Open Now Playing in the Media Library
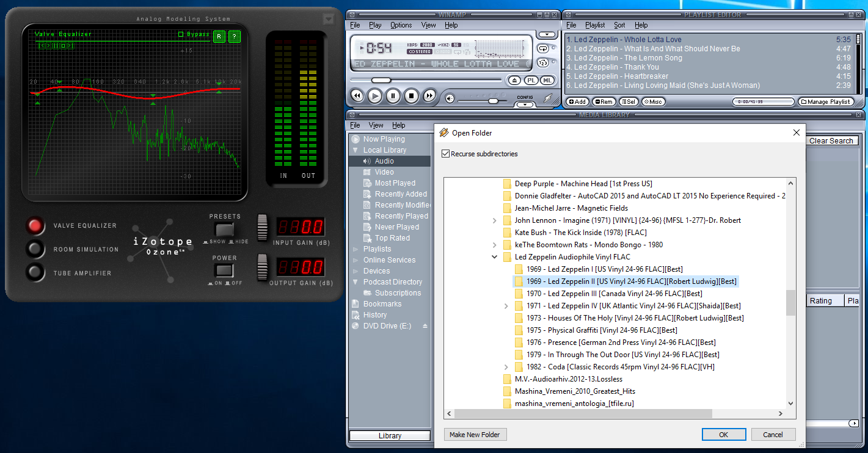Image resolution: width=868 pixels, height=453 pixels. tap(384, 139)
